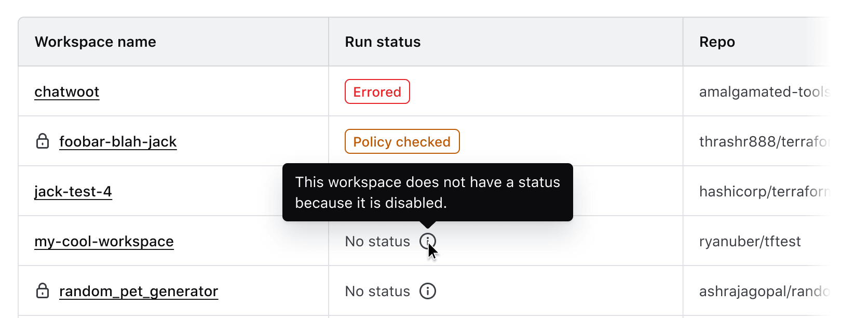Open the jack-test-4 workspace
Image resolution: width=868 pixels, height=318 pixels.
[x=73, y=191]
